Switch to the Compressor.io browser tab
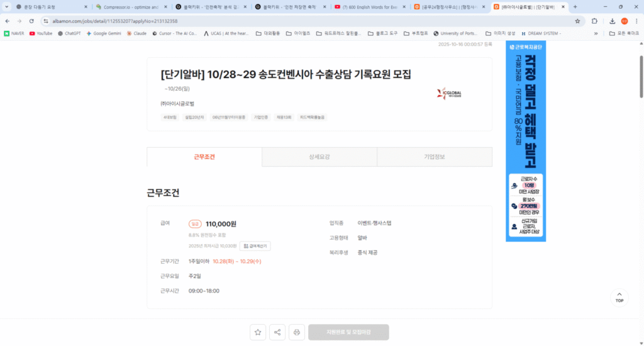 point(130,7)
